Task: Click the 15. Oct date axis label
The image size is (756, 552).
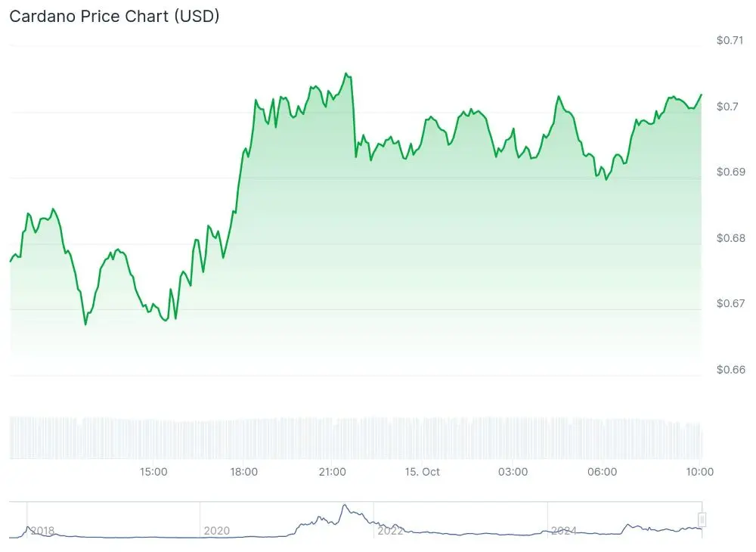Action: tap(422, 472)
